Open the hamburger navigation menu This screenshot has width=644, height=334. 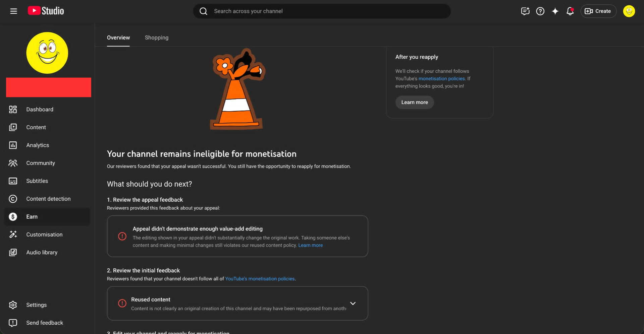click(13, 11)
